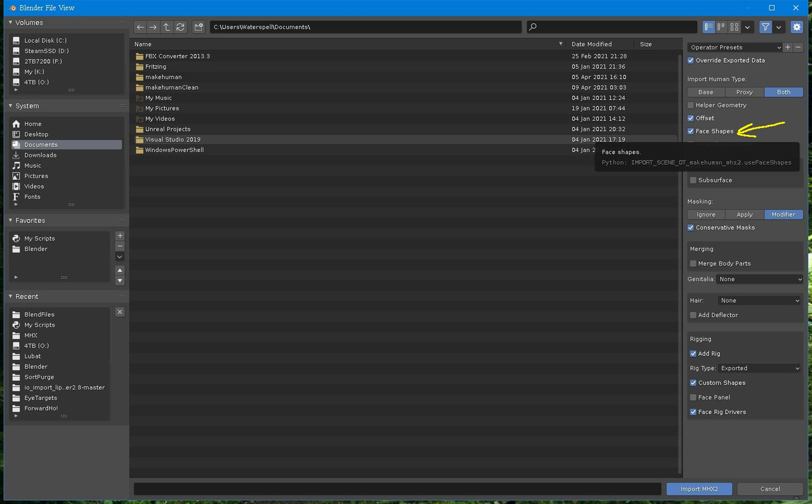Select Both human type
812x504 pixels.
(784, 93)
